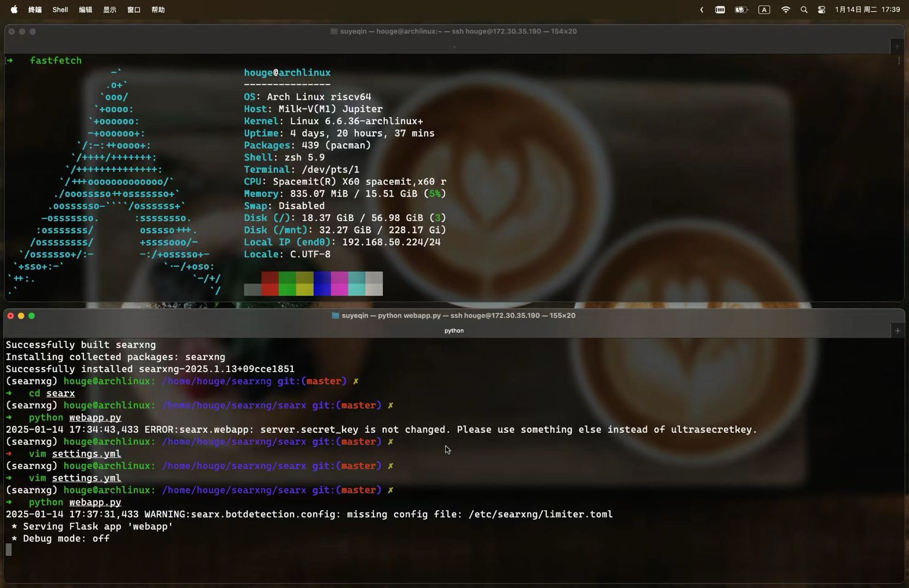Click the Disk (/) usage line
Viewport: 909px width, 588px height.
click(x=345, y=218)
